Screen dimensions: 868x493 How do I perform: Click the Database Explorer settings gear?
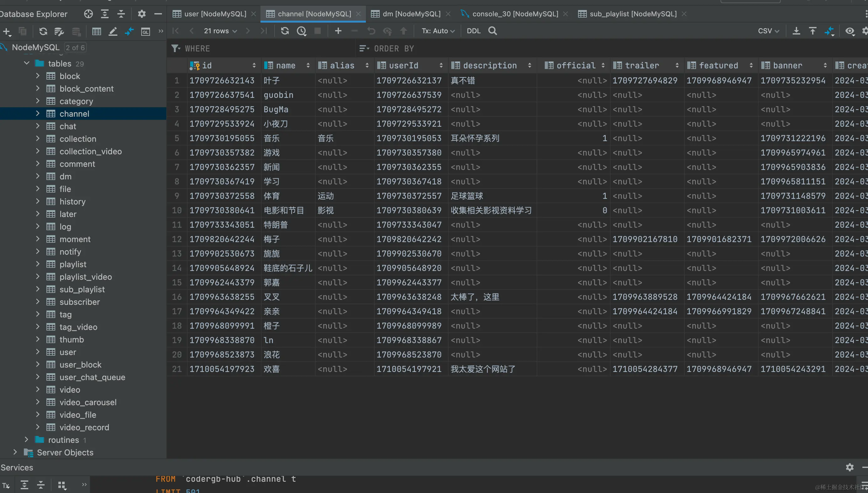click(142, 14)
